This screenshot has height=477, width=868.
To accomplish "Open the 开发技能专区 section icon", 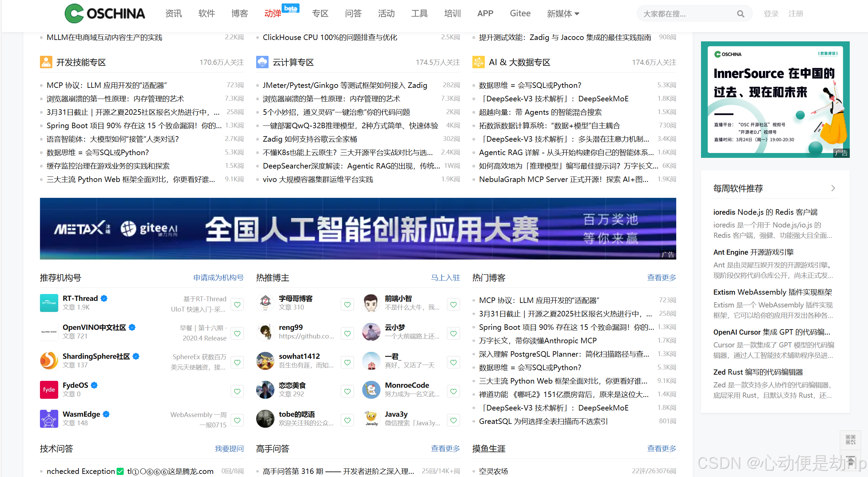I will click(x=46, y=62).
